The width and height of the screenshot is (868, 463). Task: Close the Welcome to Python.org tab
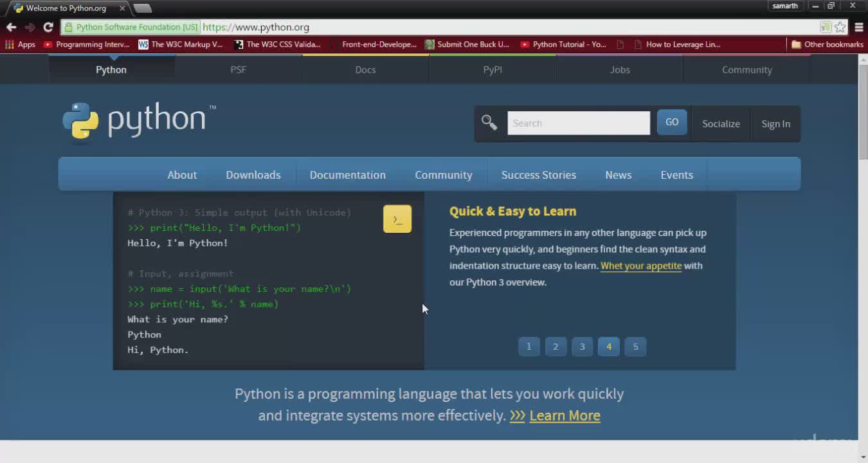(122, 8)
